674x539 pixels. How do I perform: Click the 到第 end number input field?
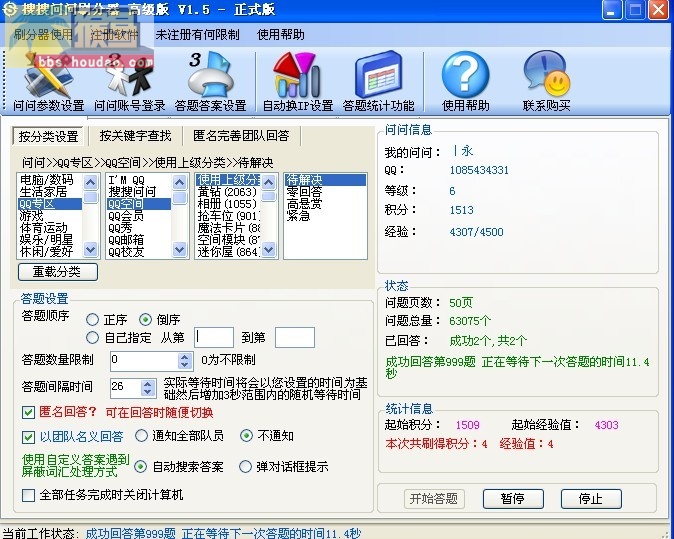click(x=294, y=337)
